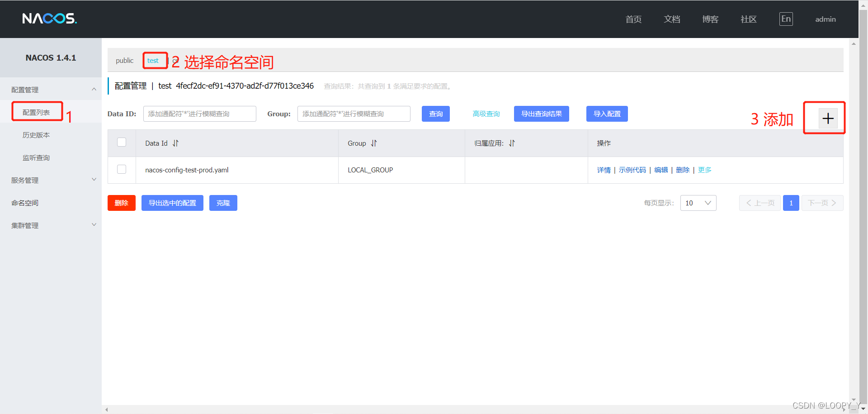This screenshot has width=868, height=414.
Task: Click the horizontal scrollbar left arrow
Action: [107, 409]
